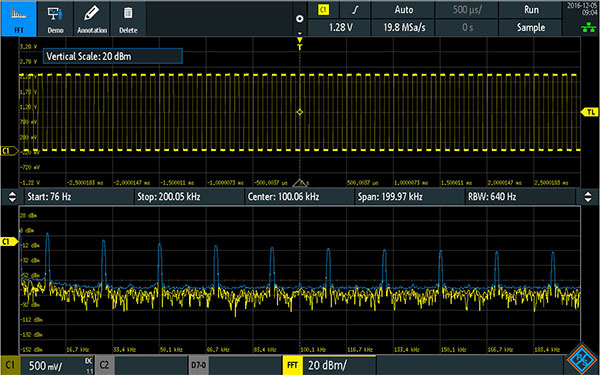Select the FFT tab at bottom bar
Image resolution: width=600 pixels, height=375 pixels.
(x=329, y=365)
